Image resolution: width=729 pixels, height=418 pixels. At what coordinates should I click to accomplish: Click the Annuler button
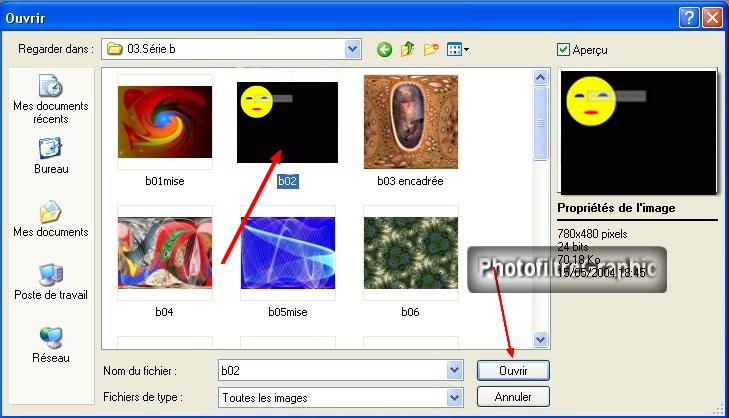(513, 397)
